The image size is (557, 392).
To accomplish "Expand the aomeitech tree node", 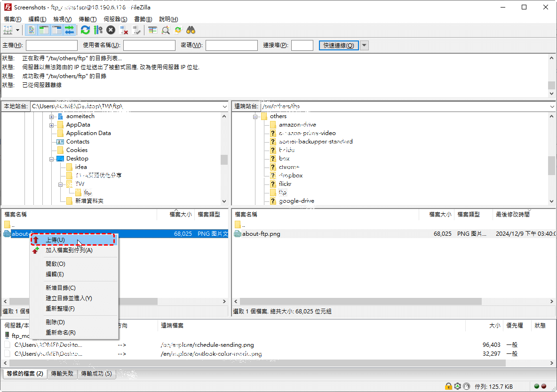I will point(51,117).
